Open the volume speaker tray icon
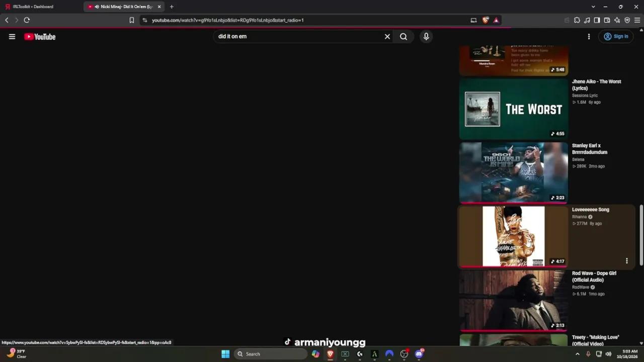644x362 pixels. click(x=608, y=354)
